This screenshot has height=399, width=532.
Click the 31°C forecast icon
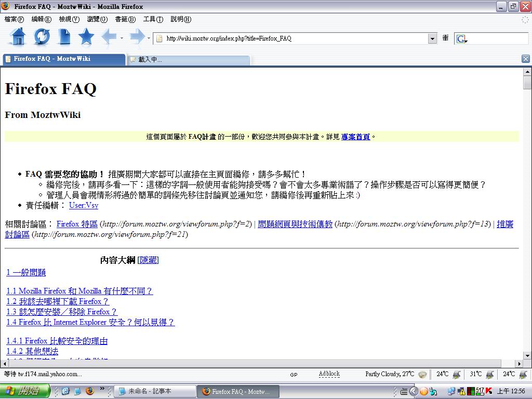[x=489, y=374]
